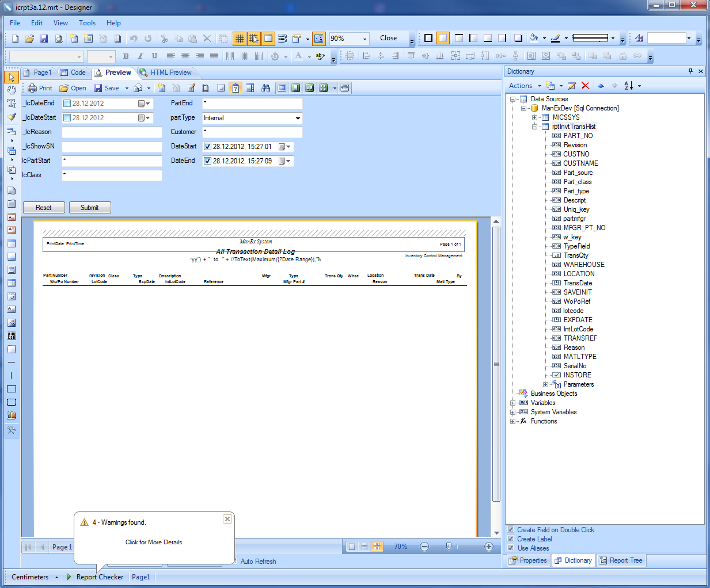Select the all-borders icon

pyautogui.click(x=428, y=39)
